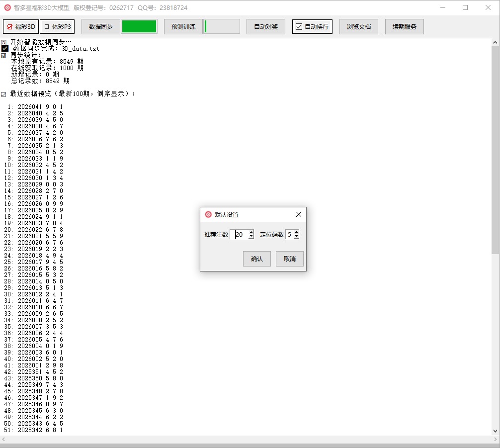
Task: Close the 默认设置 dialog with X
Action: click(298, 214)
